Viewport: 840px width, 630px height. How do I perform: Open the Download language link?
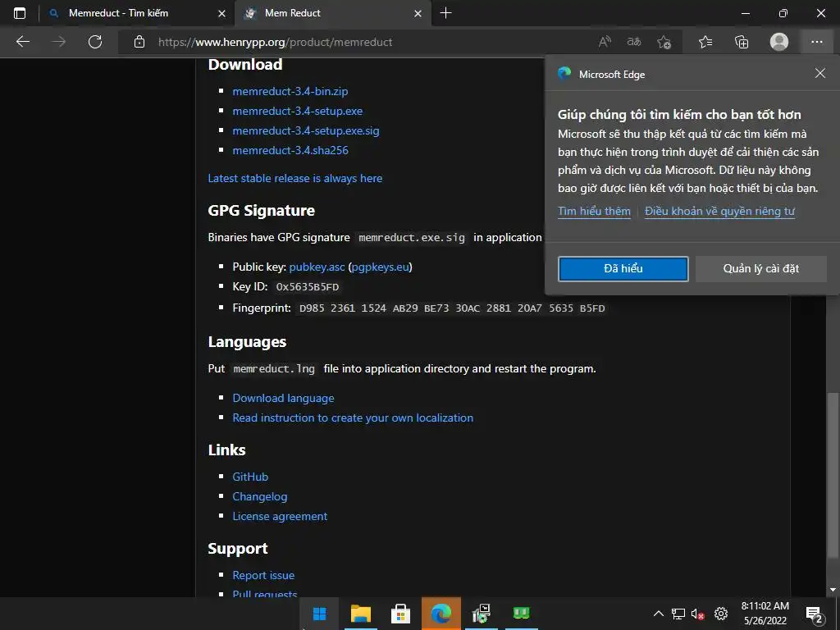(283, 398)
